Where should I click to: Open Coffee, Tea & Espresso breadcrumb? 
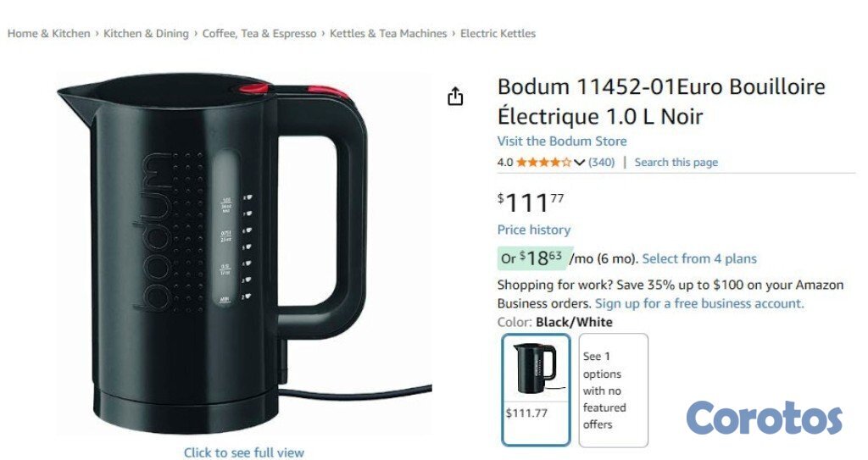point(259,33)
